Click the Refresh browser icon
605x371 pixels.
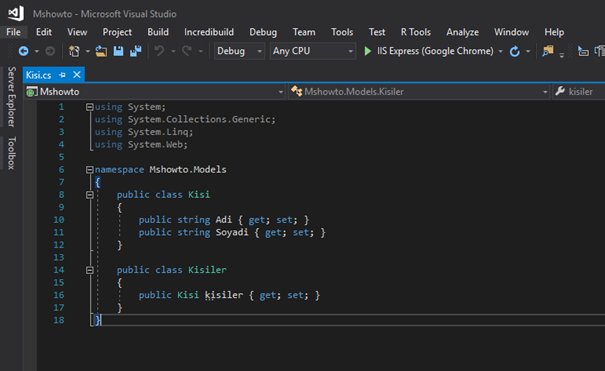[x=515, y=51]
